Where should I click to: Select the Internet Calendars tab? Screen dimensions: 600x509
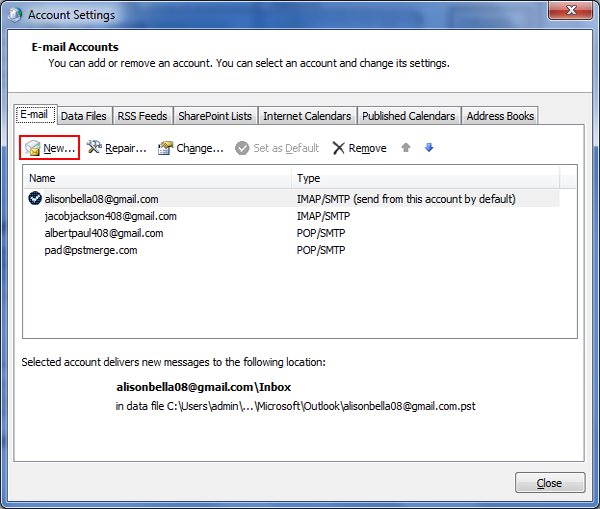(307, 116)
